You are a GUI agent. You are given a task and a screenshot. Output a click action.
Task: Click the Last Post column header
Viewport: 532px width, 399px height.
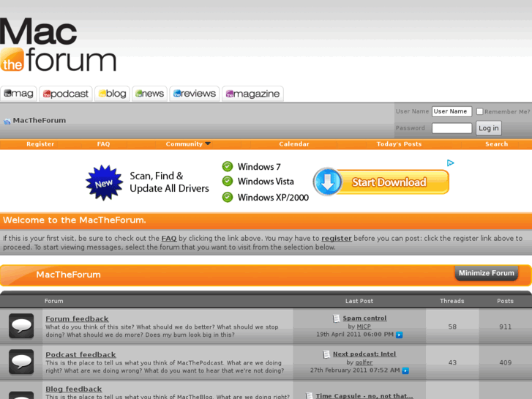[x=359, y=301]
